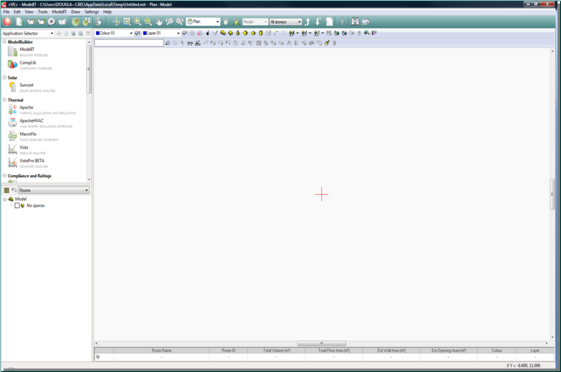Screen dimensions: 561x372
Task: Select the Pan hand tool
Action: tap(158, 22)
